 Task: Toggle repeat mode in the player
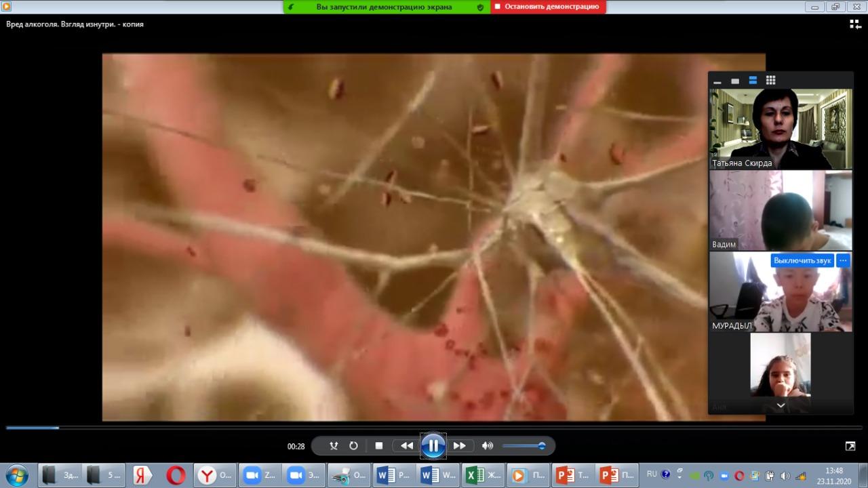tap(353, 446)
